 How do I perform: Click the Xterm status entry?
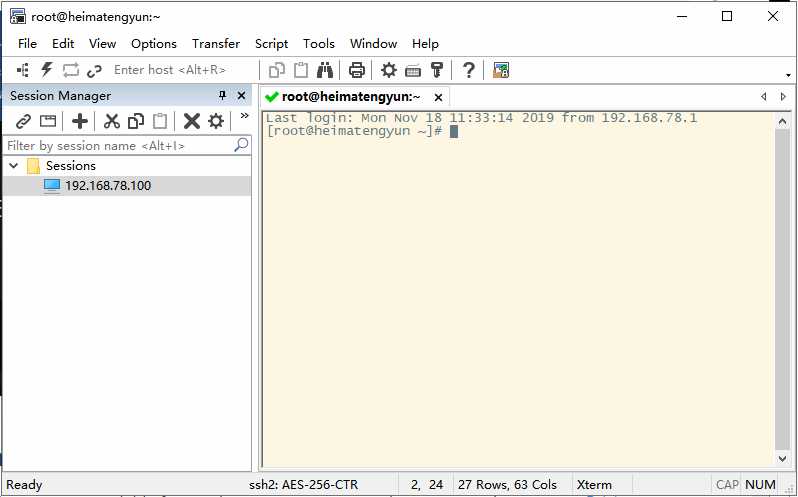coord(594,485)
